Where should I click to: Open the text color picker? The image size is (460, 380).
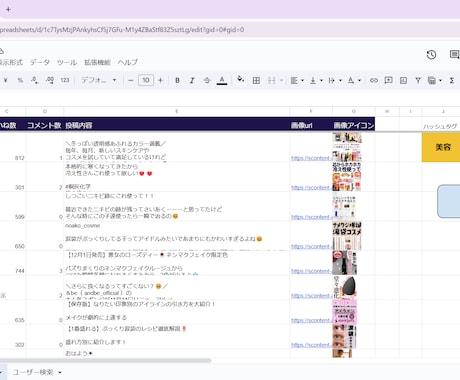[x=222, y=80]
